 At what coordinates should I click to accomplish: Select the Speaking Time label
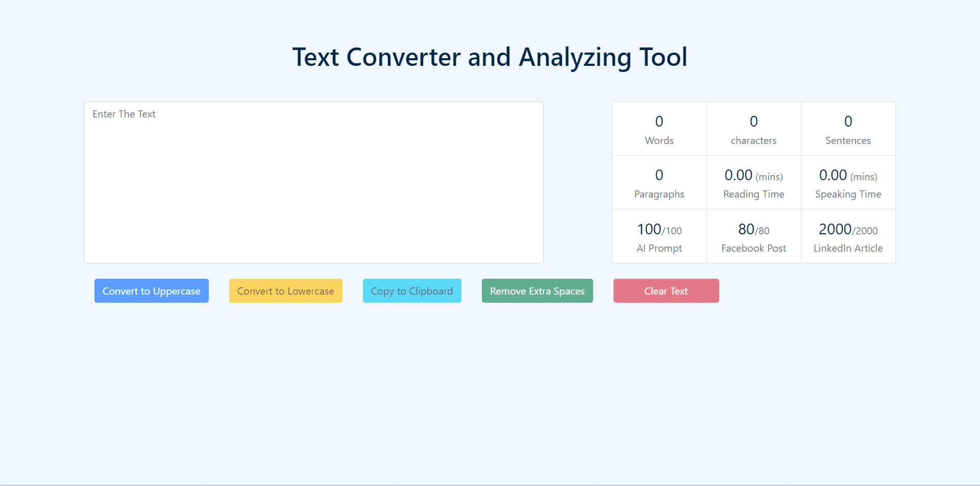848,195
